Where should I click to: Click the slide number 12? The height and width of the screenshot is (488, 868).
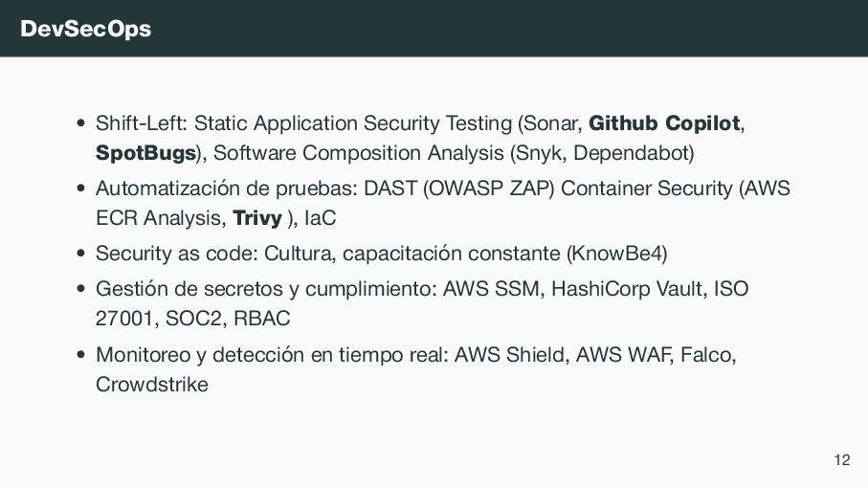pos(842,460)
